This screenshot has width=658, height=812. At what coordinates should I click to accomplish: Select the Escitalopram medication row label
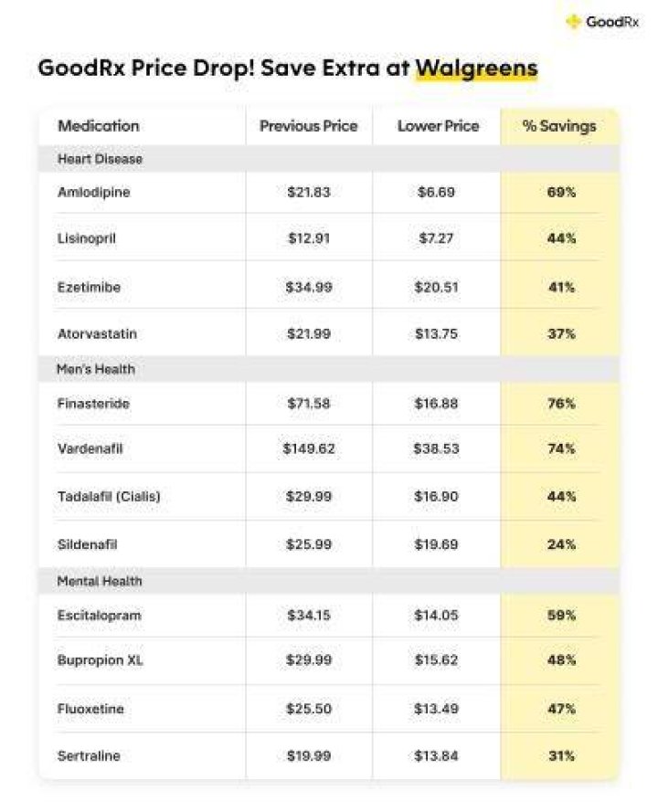point(99,616)
